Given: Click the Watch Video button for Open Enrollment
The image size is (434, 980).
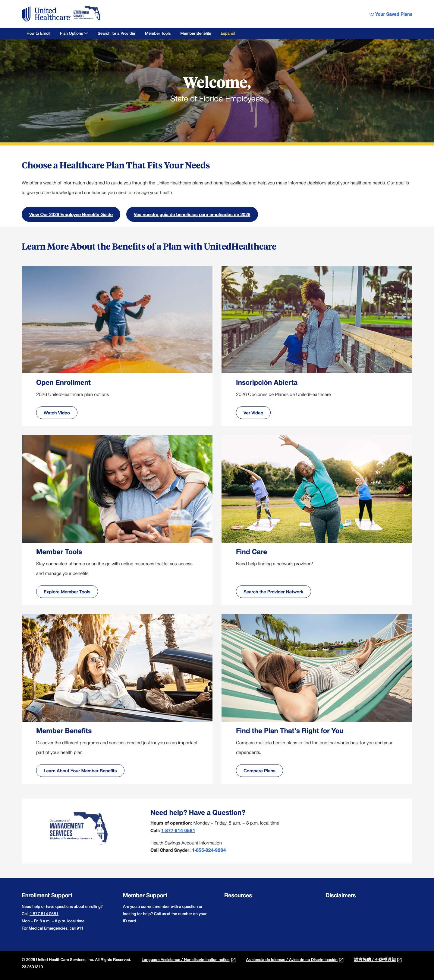Looking at the screenshot, I should click(57, 413).
